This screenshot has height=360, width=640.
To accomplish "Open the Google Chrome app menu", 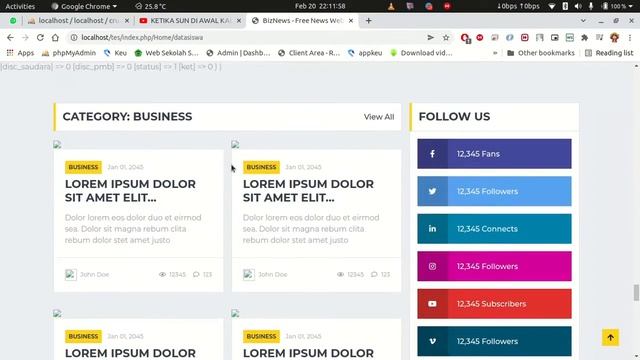I will [84, 6].
